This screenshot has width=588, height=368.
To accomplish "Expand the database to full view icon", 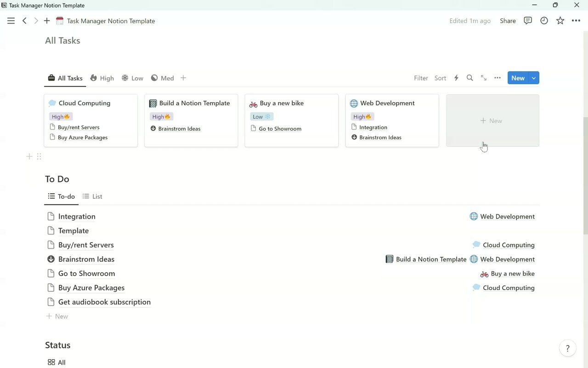I will tap(483, 78).
